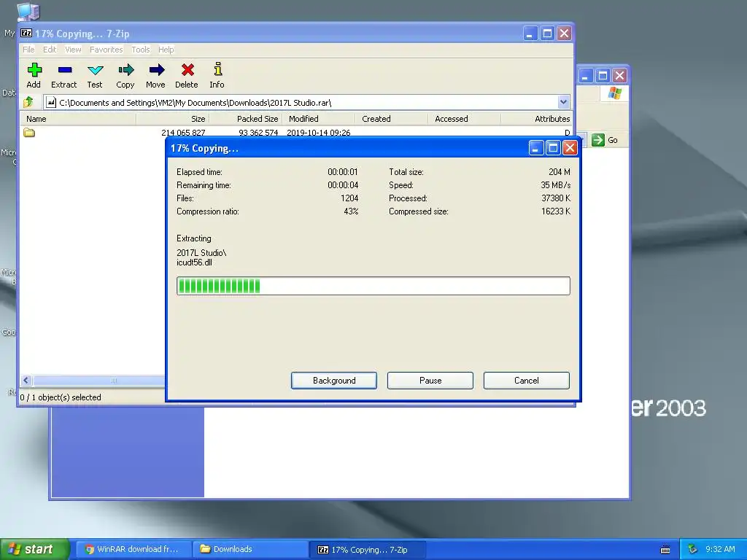
Task: Click the Info toolbar icon
Action: pyautogui.click(x=217, y=69)
